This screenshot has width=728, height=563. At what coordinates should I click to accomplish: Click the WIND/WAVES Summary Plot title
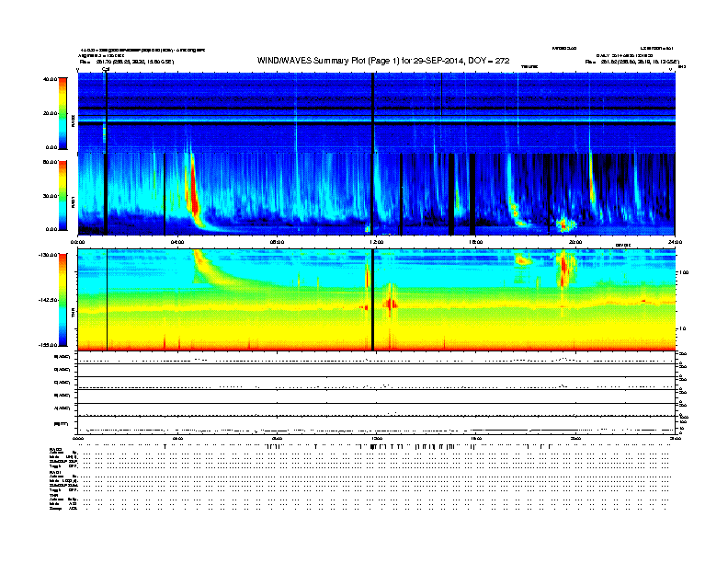(383, 61)
